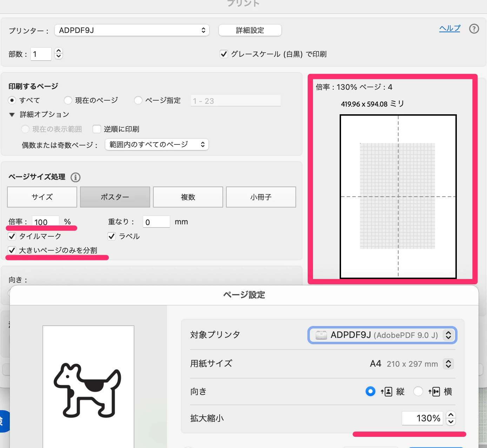Screen dimensions: 487x448
Task: Open the help question mark icon
Action: [x=474, y=29]
